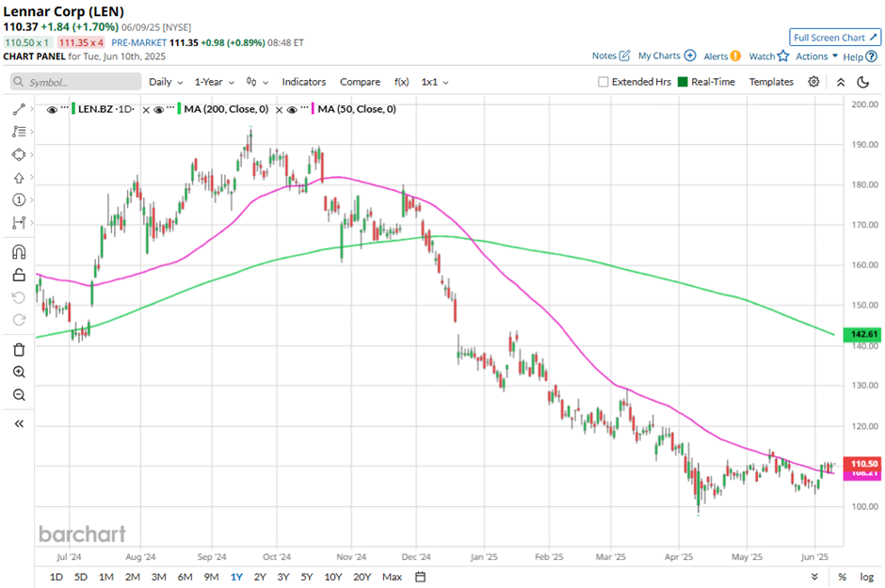This screenshot has height=588, width=885.
Task: Open Full Screen Chart
Action: point(835,38)
